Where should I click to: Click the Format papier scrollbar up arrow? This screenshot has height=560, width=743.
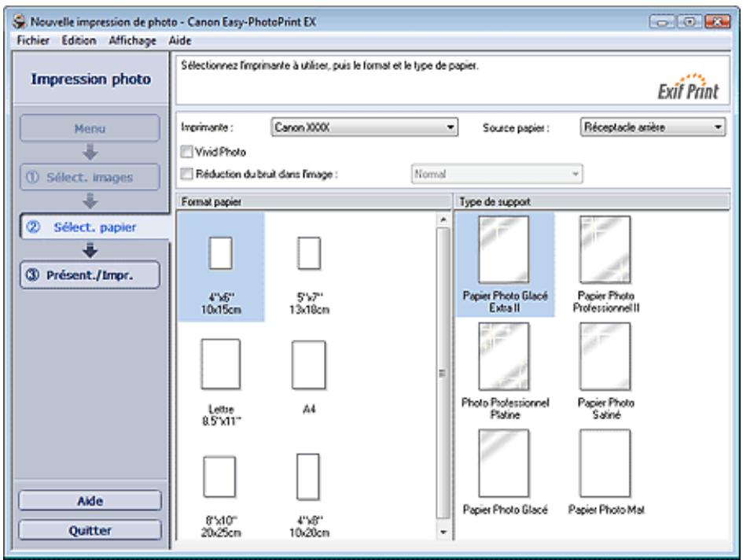(443, 219)
